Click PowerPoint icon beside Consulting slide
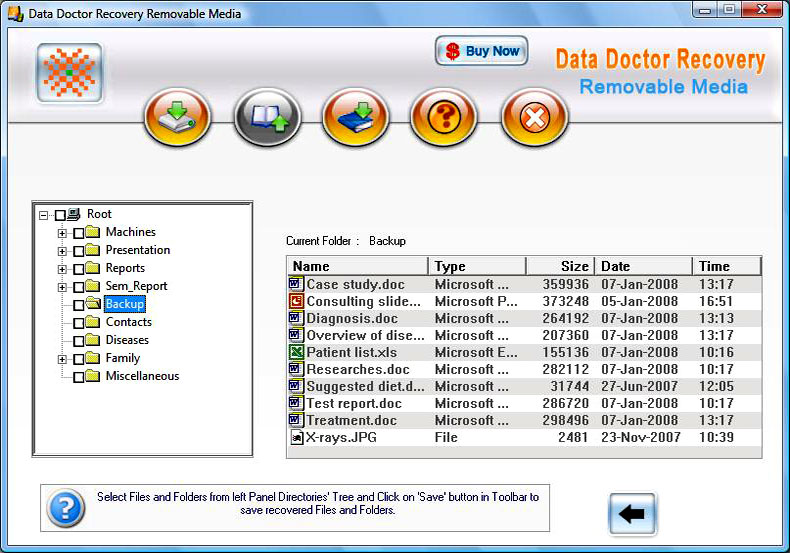790x553 pixels. click(x=296, y=301)
